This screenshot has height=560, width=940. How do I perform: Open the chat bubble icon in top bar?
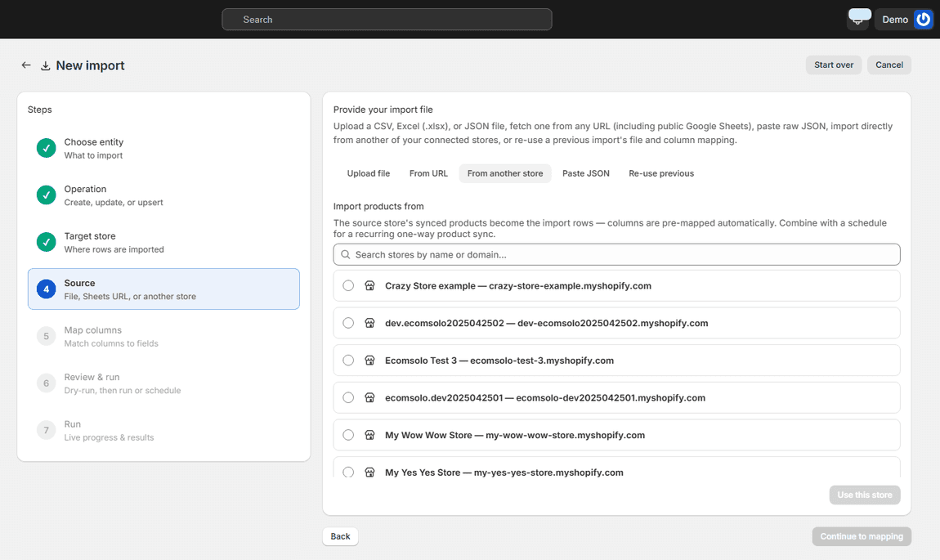(859, 18)
